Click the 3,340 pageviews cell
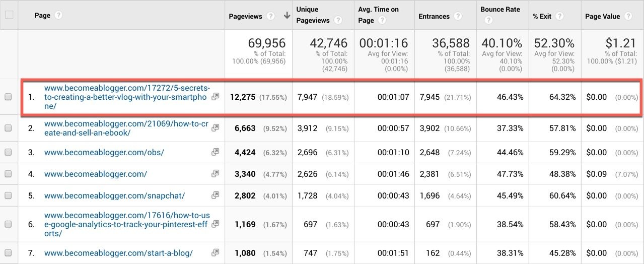The width and height of the screenshot is (644, 264). click(x=245, y=174)
